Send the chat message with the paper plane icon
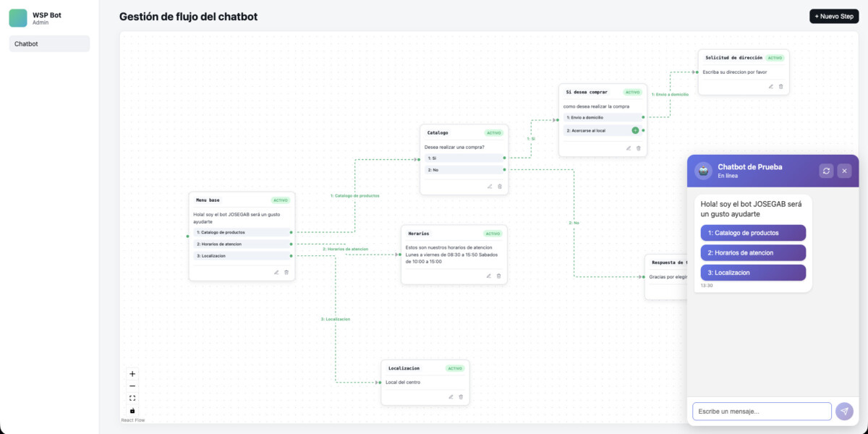The width and height of the screenshot is (868, 434). tap(844, 411)
